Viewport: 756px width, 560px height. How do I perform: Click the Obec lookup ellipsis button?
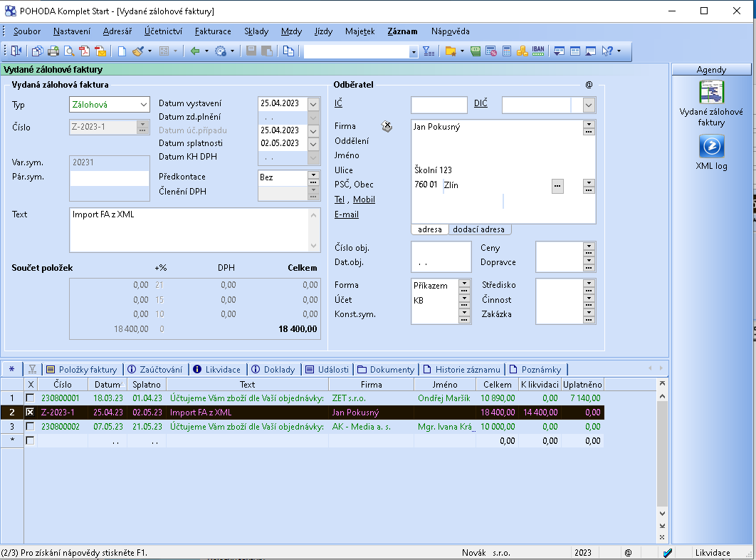(557, 187)
